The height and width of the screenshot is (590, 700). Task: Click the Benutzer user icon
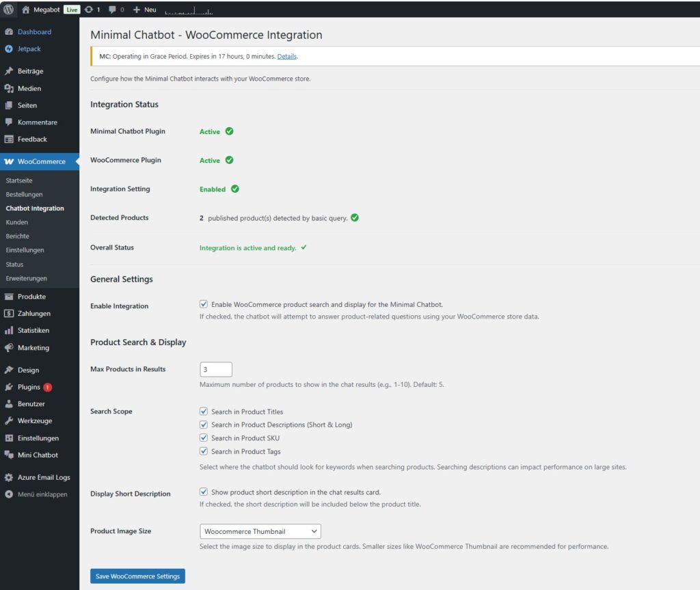(9, 404)
